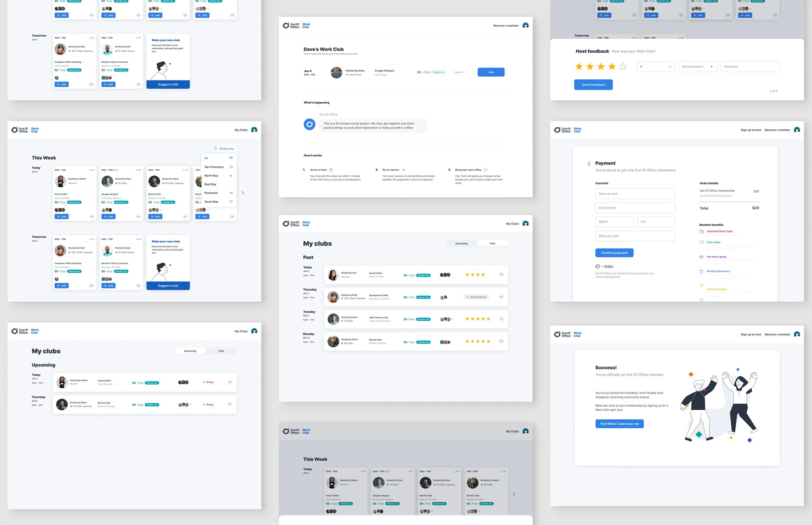Click coffee cup icon beside Bring your own coffee

485,170
